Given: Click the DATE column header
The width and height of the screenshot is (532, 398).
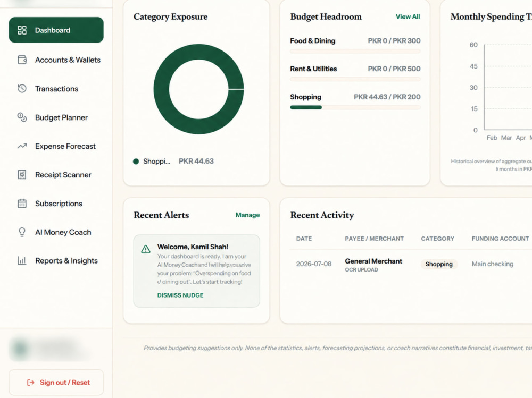Looking at the screenshot, I should pyautogui.click(x=304, y=239).
